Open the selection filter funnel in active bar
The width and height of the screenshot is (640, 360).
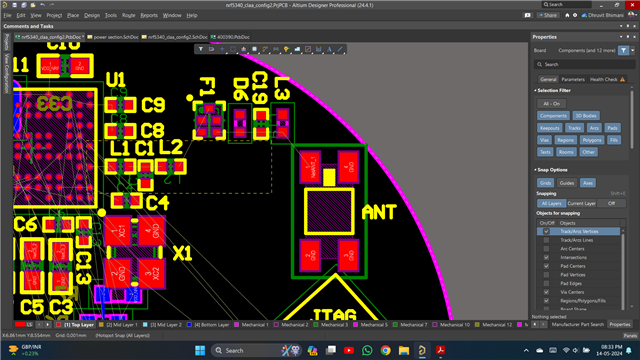pyautogui.click(x=201, y=49)
